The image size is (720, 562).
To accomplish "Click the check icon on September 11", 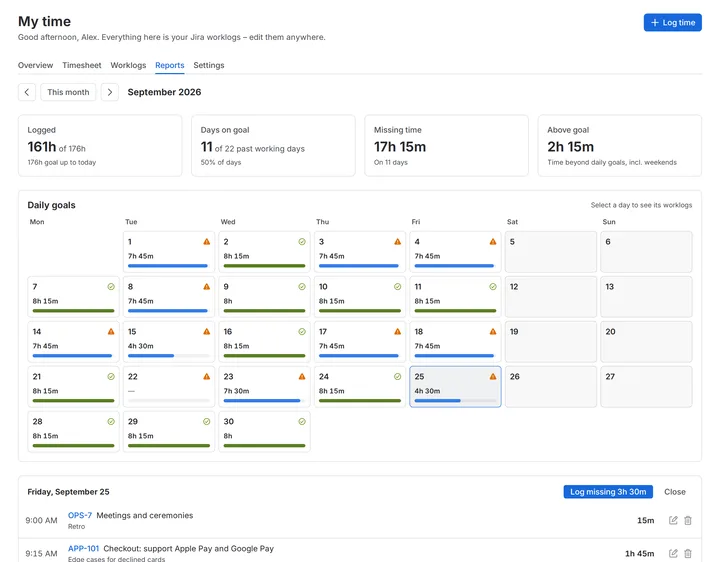I will tap(493, 287).
